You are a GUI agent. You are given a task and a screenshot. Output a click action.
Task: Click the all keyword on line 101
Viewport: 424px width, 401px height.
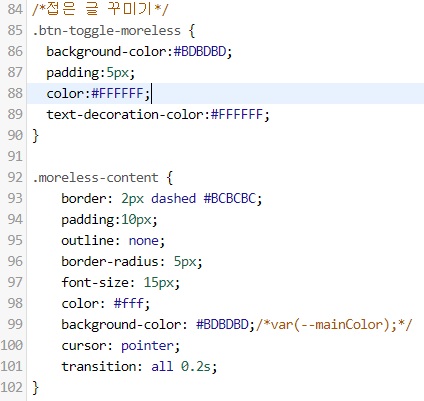tap(162, 367)
